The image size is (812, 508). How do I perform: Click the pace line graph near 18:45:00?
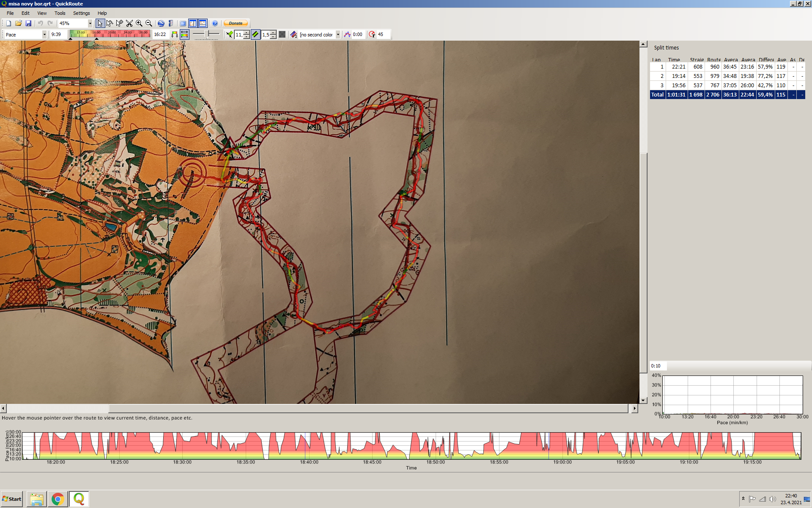(372, 445)
